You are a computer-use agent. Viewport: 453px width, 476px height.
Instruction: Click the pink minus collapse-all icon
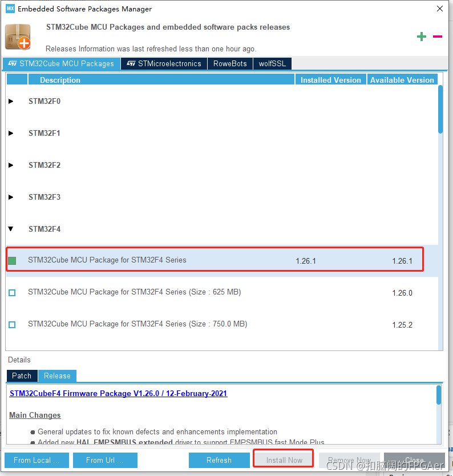click(437, 37)
